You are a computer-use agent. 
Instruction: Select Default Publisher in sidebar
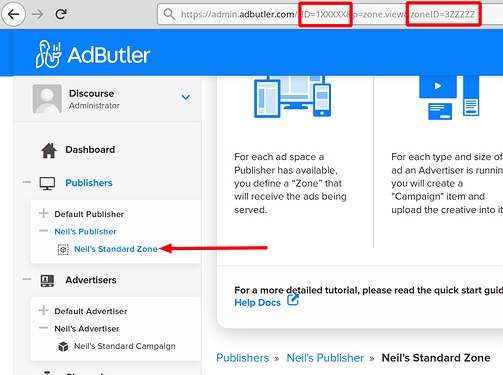[89, 214]
